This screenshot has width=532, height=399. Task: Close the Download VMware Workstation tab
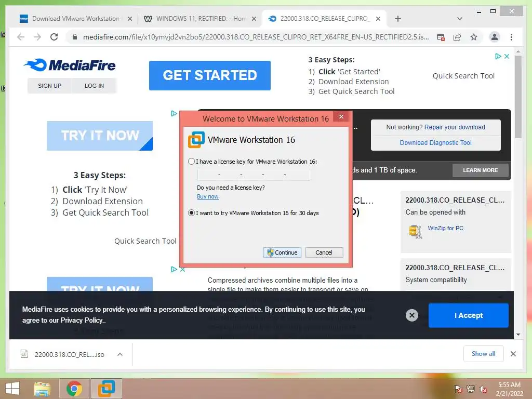tap(129, 19)
